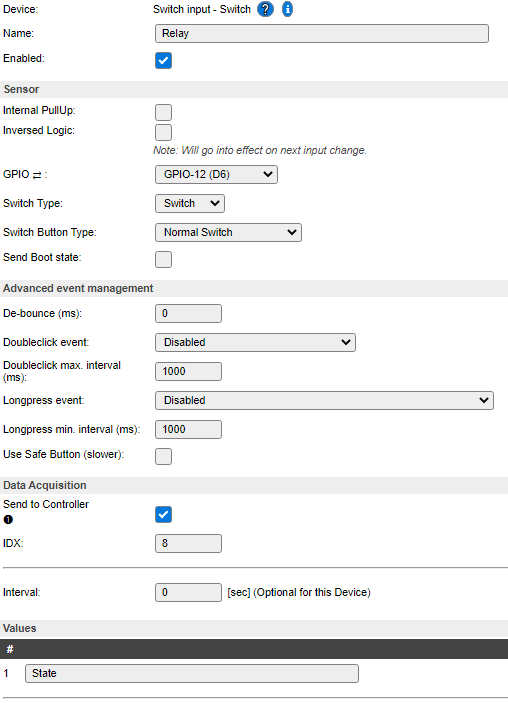The image size is (508, 703).
Task: Click the blue info icon
Action: (x=287, y=9)
